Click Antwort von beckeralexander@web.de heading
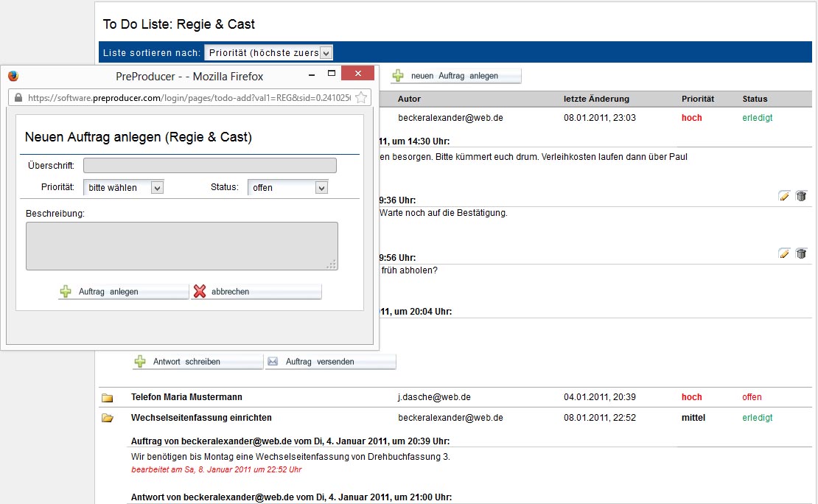The width and height of the screenshot is (818, 504). point(291,497)
